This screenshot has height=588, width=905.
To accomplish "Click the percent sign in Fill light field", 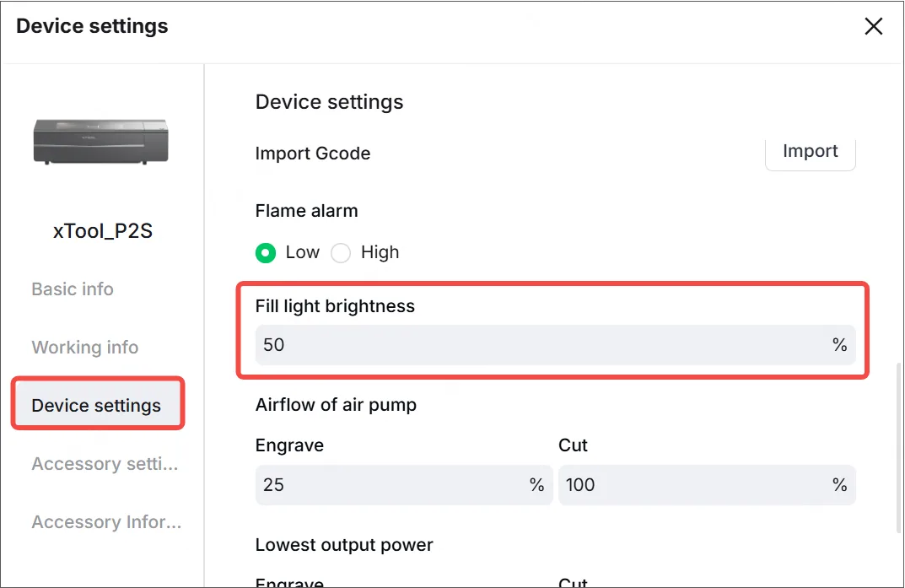I will (840, 345).
